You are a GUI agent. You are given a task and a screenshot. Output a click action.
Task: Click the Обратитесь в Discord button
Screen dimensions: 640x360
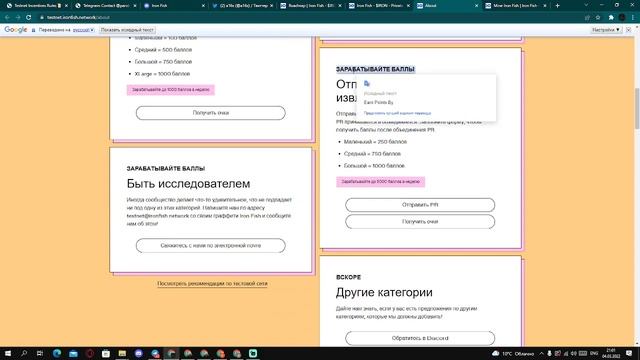(420, 338)
